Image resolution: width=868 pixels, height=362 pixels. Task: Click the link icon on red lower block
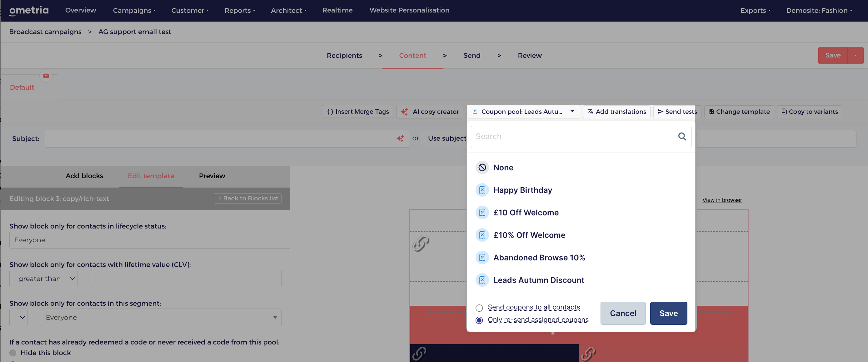point(588,354)
